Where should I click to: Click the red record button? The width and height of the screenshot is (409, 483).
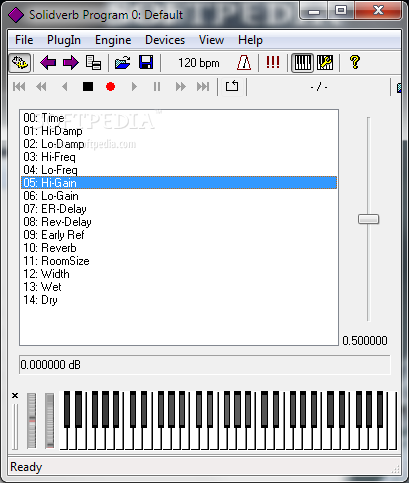click(x=110, y=87)
